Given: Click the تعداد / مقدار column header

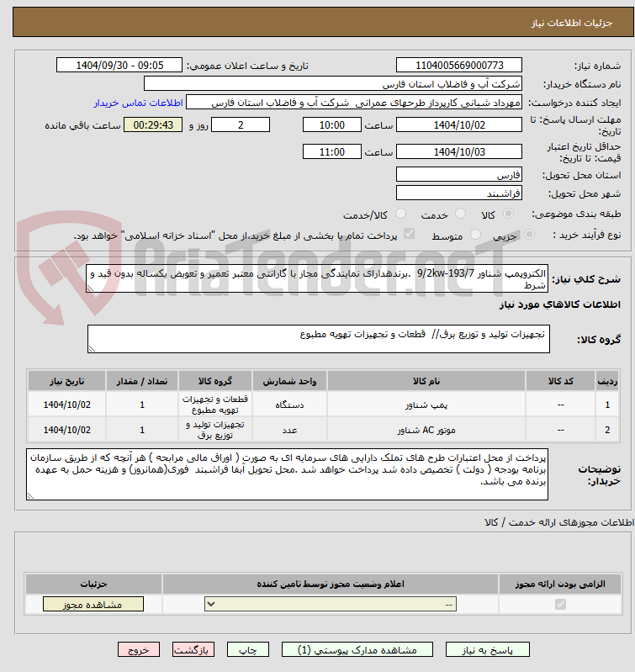Looking at the screenshot, I should pos(142,381).
